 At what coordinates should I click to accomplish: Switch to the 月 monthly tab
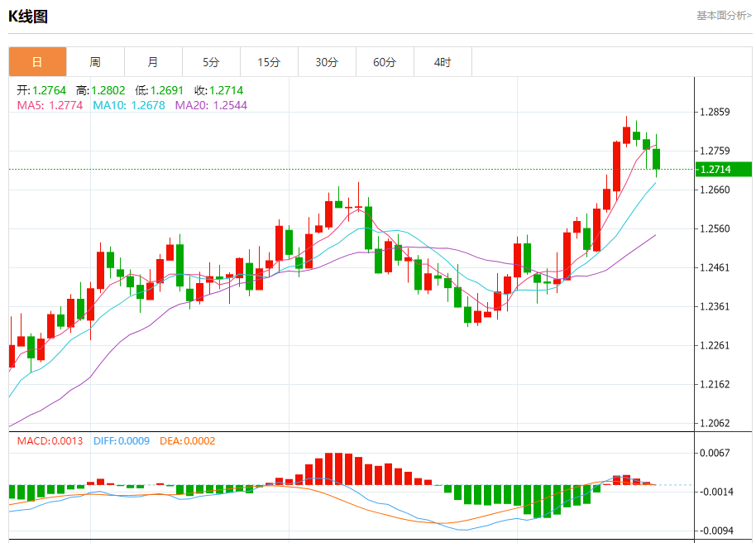(153, 62)
